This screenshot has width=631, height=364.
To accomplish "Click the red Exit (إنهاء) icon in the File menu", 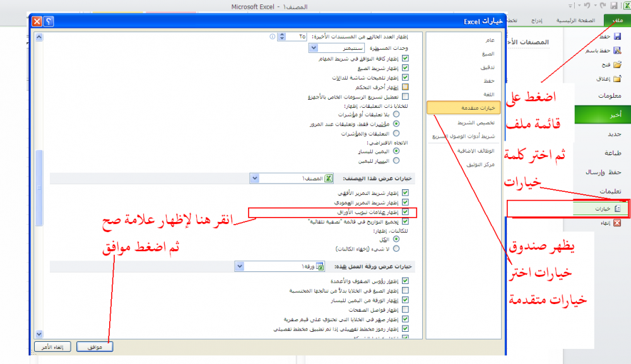I will 617,223.
